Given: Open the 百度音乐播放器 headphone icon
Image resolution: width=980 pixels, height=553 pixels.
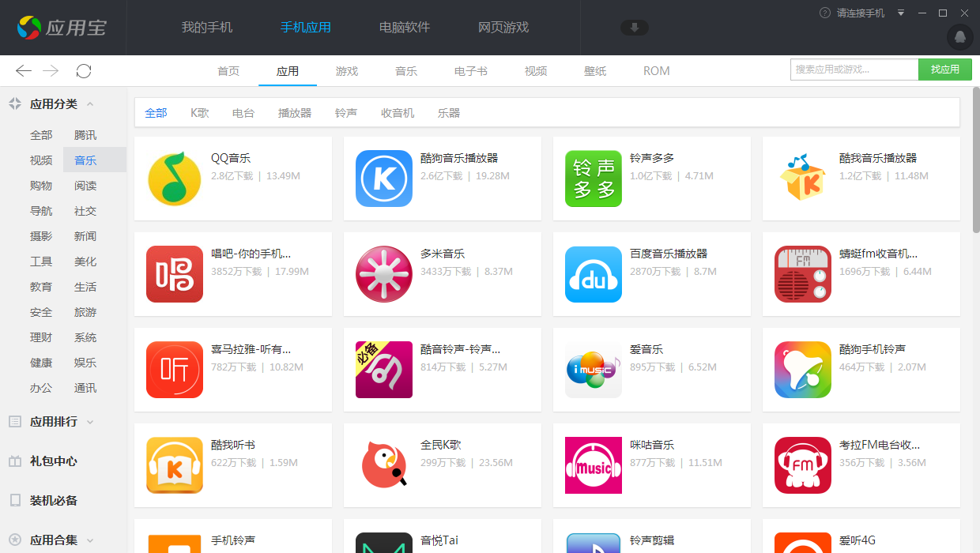Looking at the screenshot, I should [594, 274].
